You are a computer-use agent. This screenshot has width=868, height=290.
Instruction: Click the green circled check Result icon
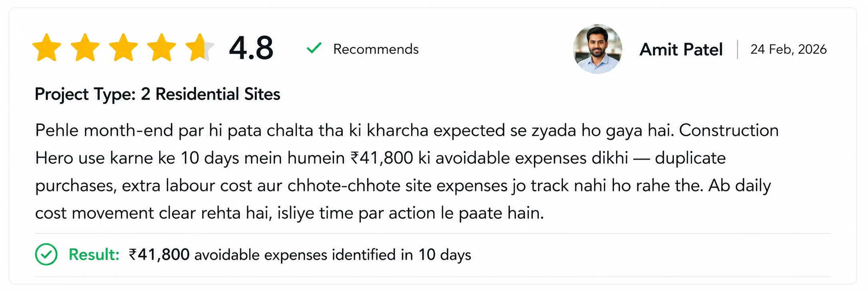coord(46,254)
